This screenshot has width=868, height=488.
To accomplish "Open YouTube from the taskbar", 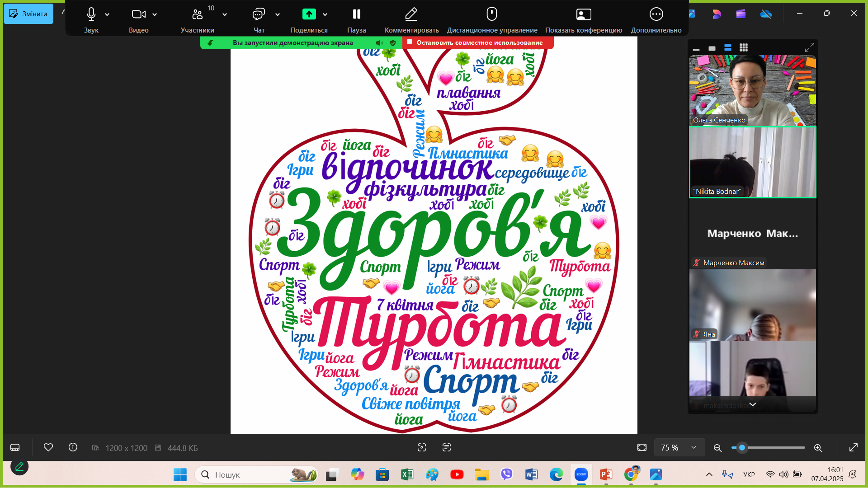I will coord(457,474).
